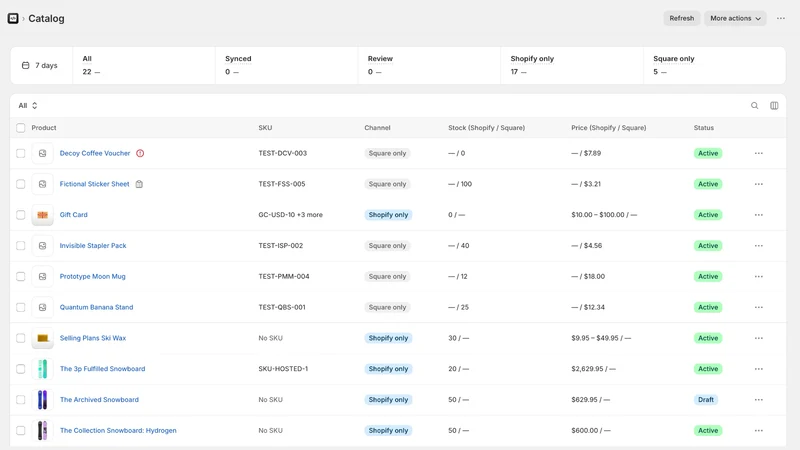The image size is (800, 450).
Task: Click the Product column header
Action: (x=44, y=128)
